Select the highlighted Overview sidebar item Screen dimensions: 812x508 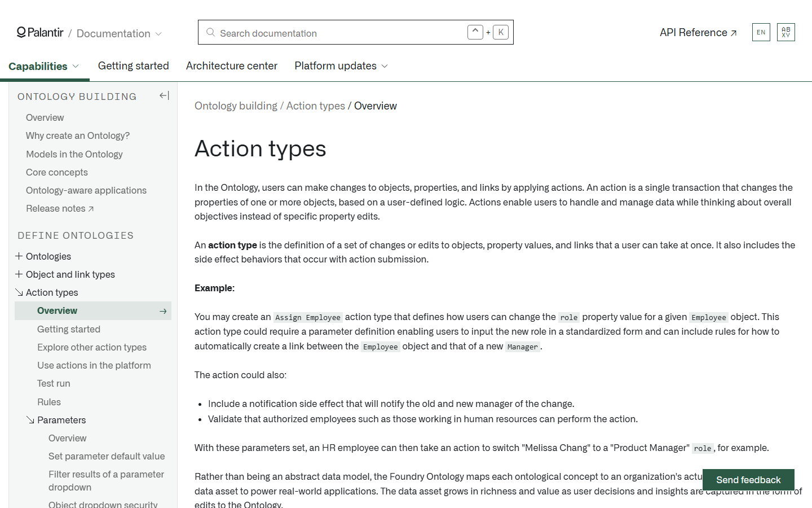[x=93, y=311]
